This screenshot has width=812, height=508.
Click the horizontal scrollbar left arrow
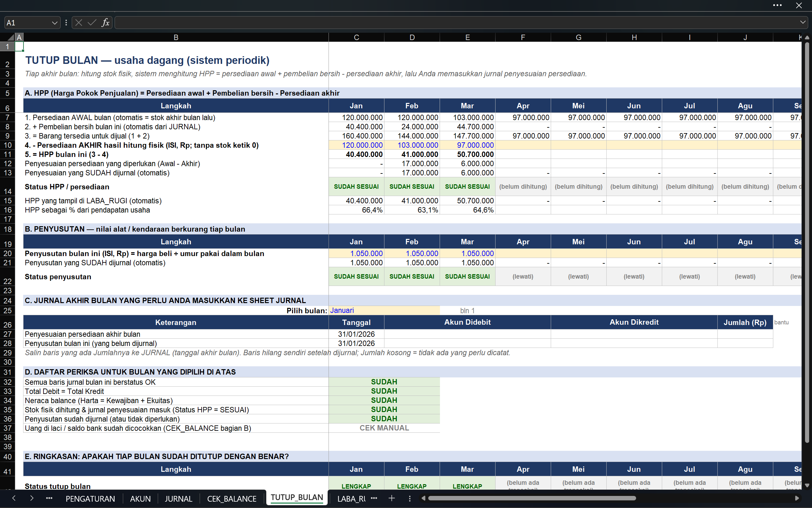click(x=423, y=498)
